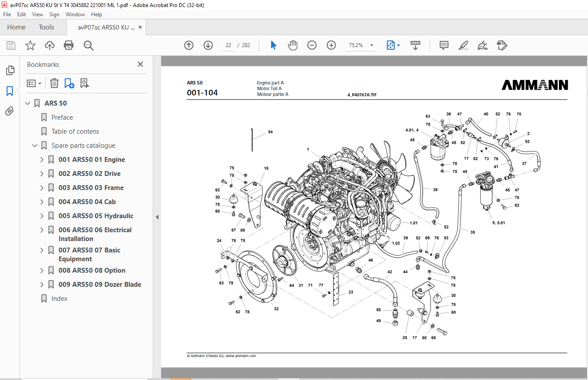Screen dimensions: 588x380
Task: Select the Spare parts catalogue bookmark label
Action: 83,146
